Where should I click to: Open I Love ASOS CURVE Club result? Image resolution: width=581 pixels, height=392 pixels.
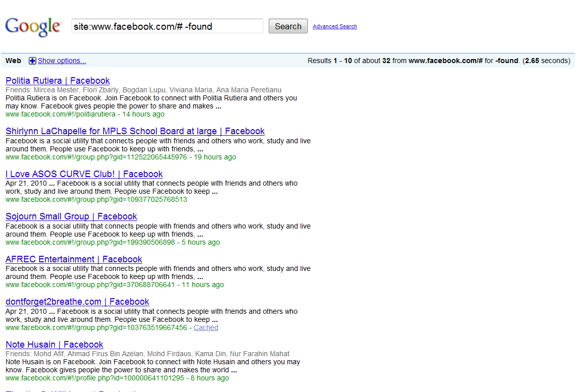pyautogui.click(x=84, y=174)
